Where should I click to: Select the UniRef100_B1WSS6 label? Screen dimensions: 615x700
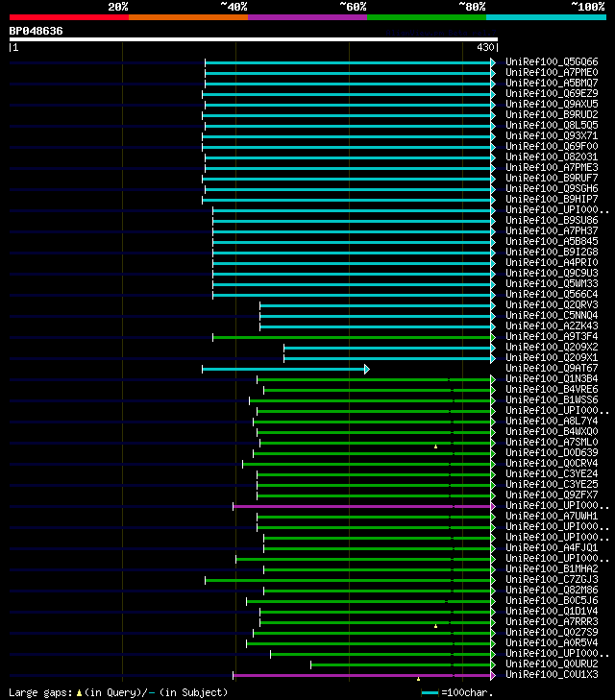552,400
